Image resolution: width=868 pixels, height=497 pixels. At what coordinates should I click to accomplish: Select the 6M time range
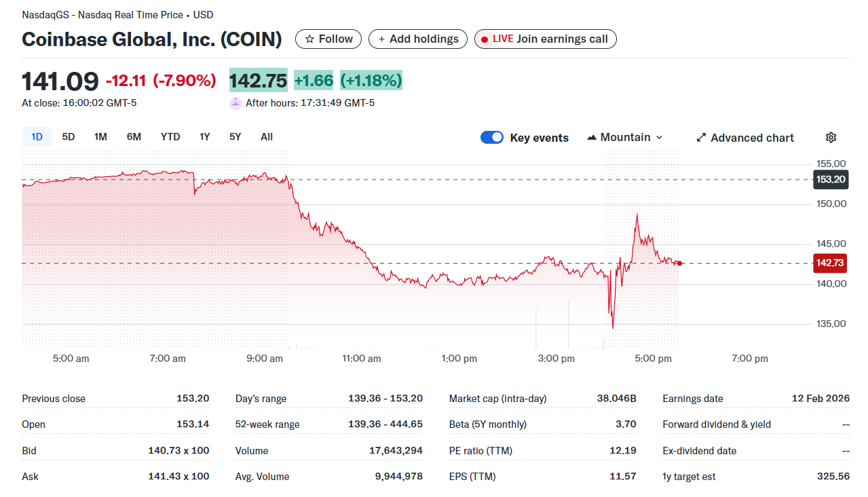pos(134,137)
